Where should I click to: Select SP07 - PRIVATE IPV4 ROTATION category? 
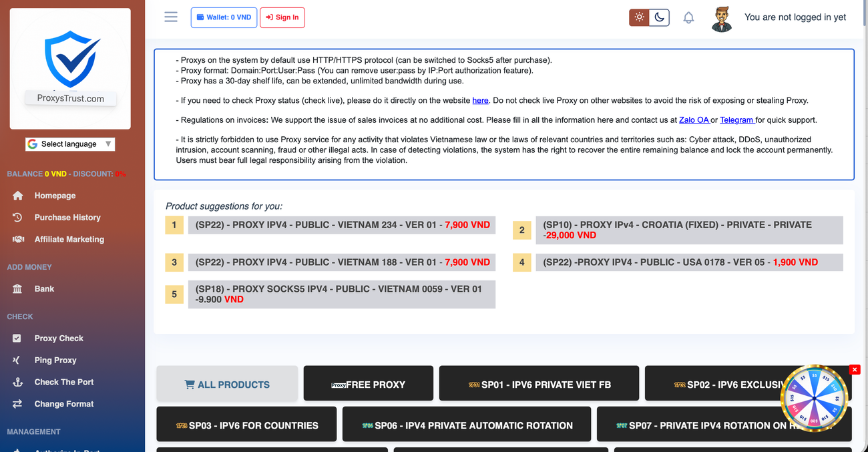tap(724, 425)
